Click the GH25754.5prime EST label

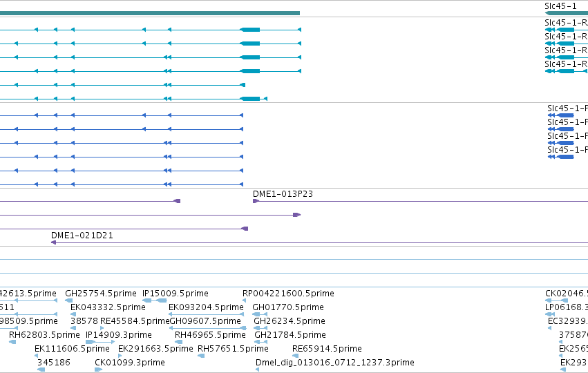point(101,294)
